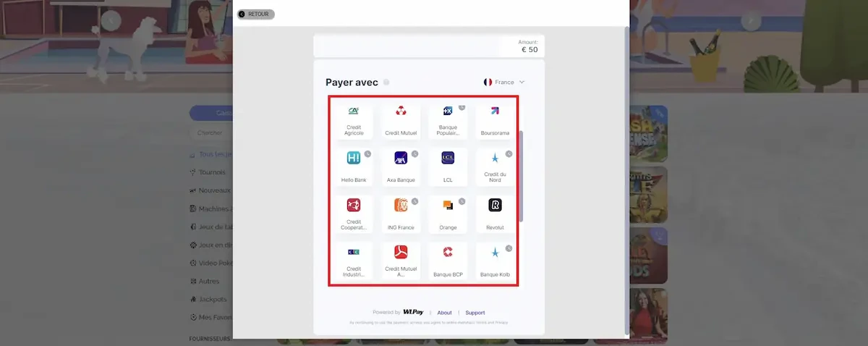Pick Boursorama payment option
The height and width of the screenshot is (346, 868).
(x=495, y=120)
